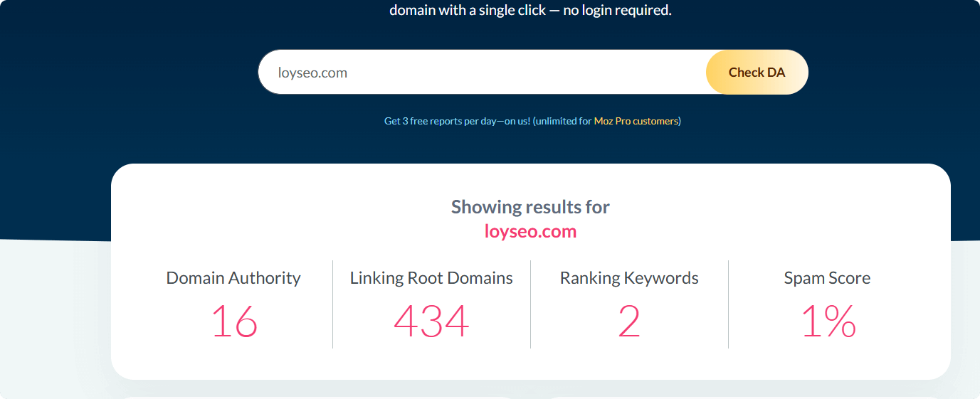The width and height of the screenshot is (980, 399).
Task: Click the Spam Score label
Action: click(827, 278)
